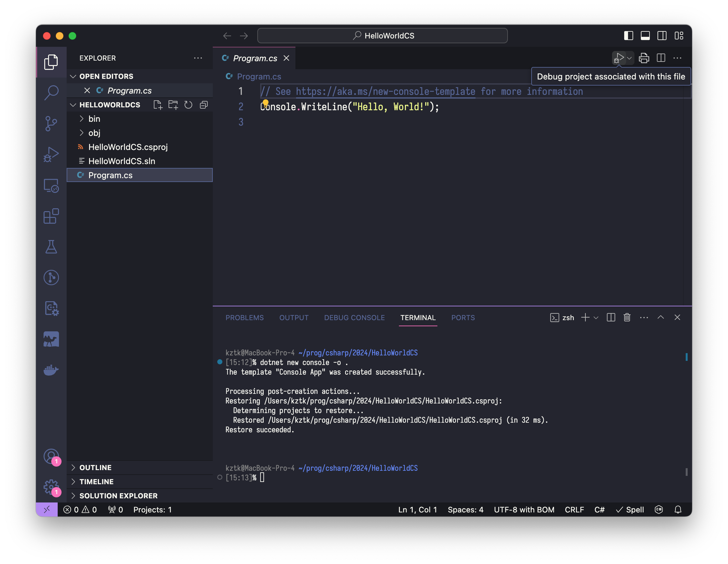Split the editor to the right
The image size is (728, 564).
click(x=661, y=58)
